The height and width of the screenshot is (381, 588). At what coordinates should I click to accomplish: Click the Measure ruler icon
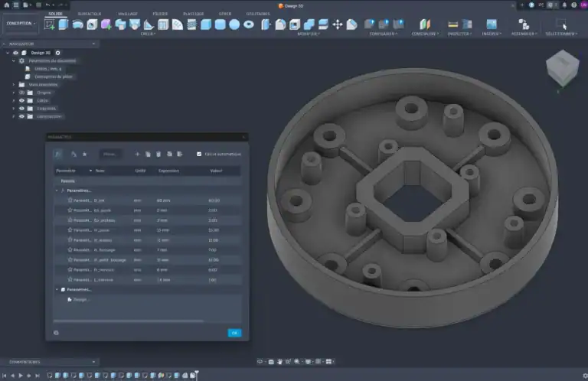click(x=452, y=24)
